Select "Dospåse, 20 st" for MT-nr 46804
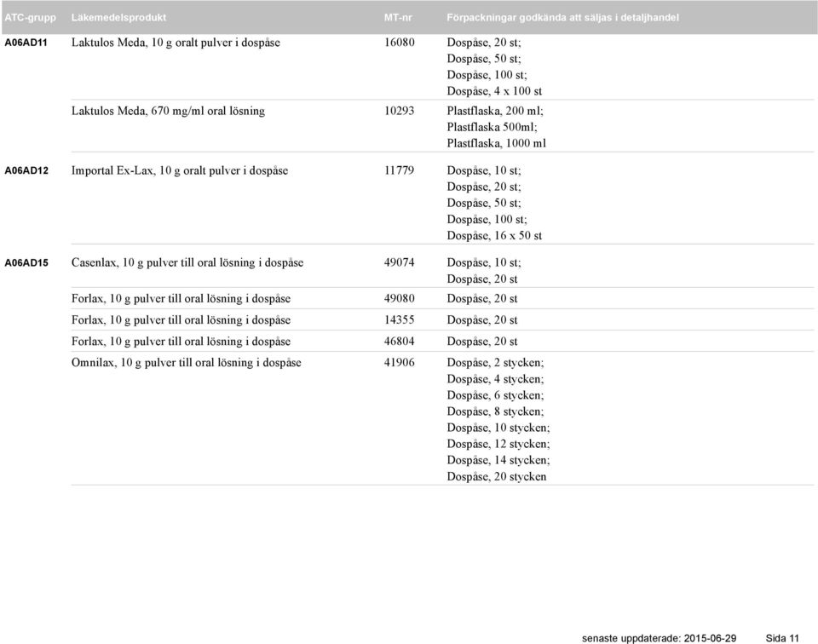 tap(482, 342)
